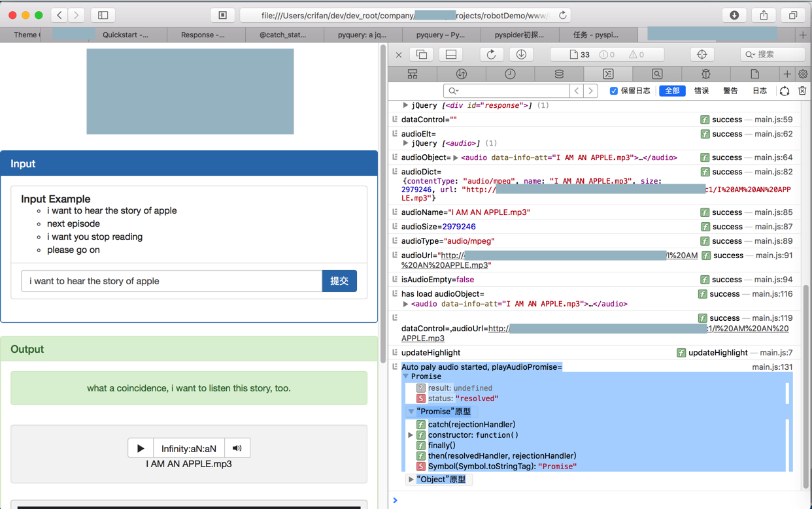Viewport: 812px width, 509px height.
Task: Clear the console with trash icon
Action: tap(802, 91)
